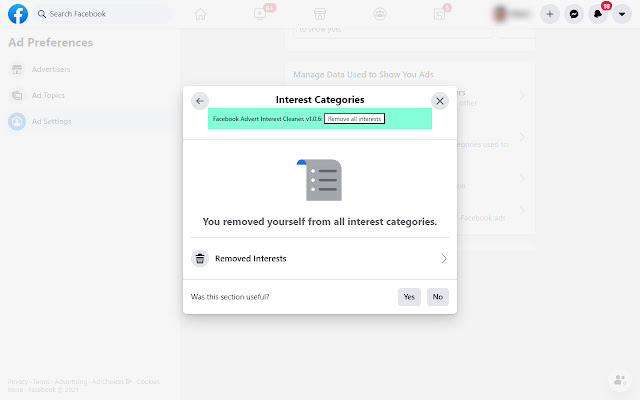Click the Facebook logo
Viewport: 640px width, 400px height.
click(x=18, y=14)
